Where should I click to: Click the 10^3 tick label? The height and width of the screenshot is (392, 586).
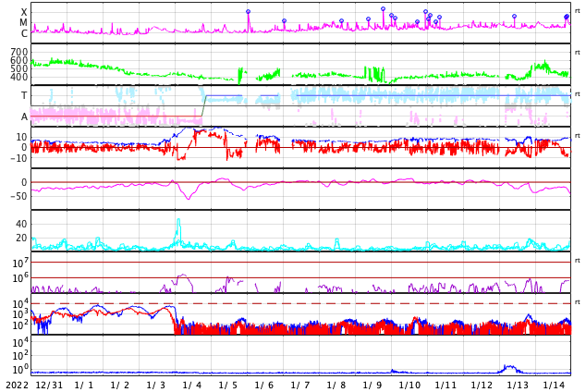20,314
